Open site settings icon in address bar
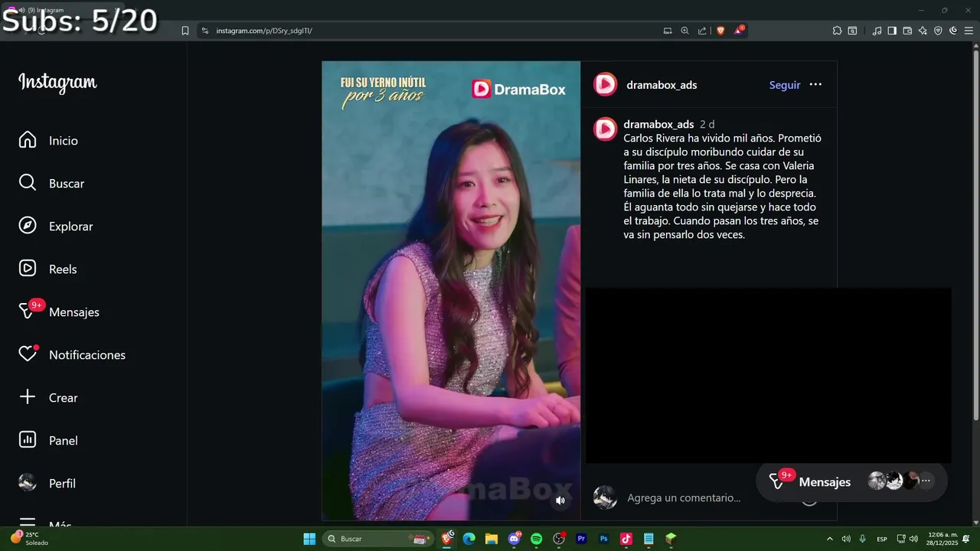Viewport: 980px width, 551px height. click(x=204, y=31)
